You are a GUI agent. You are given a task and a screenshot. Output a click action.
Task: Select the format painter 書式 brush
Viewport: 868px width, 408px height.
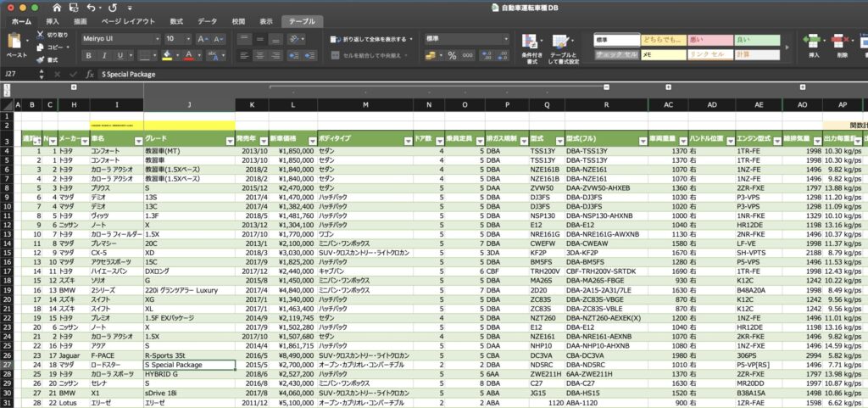(41, 59)
